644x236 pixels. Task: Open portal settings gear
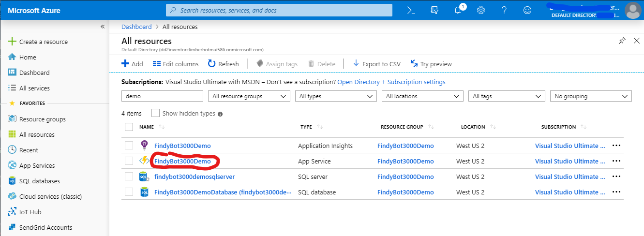tap(481, 10)
